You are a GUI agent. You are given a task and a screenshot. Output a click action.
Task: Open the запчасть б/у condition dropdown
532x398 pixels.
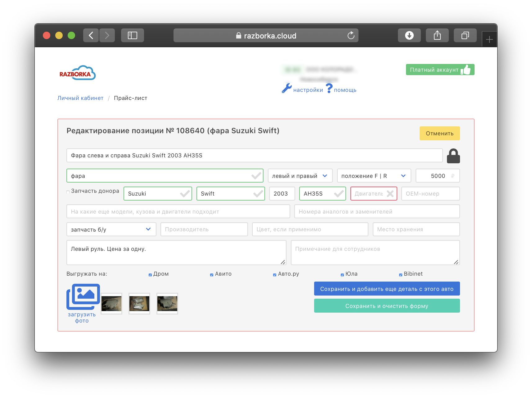(x=111, y=229)
